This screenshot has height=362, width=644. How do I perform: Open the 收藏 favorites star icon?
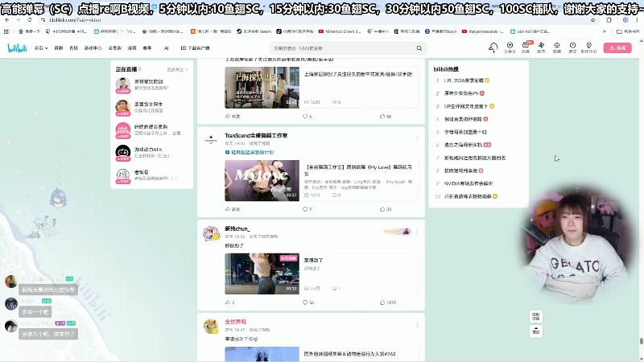click(x=557, y=47)
